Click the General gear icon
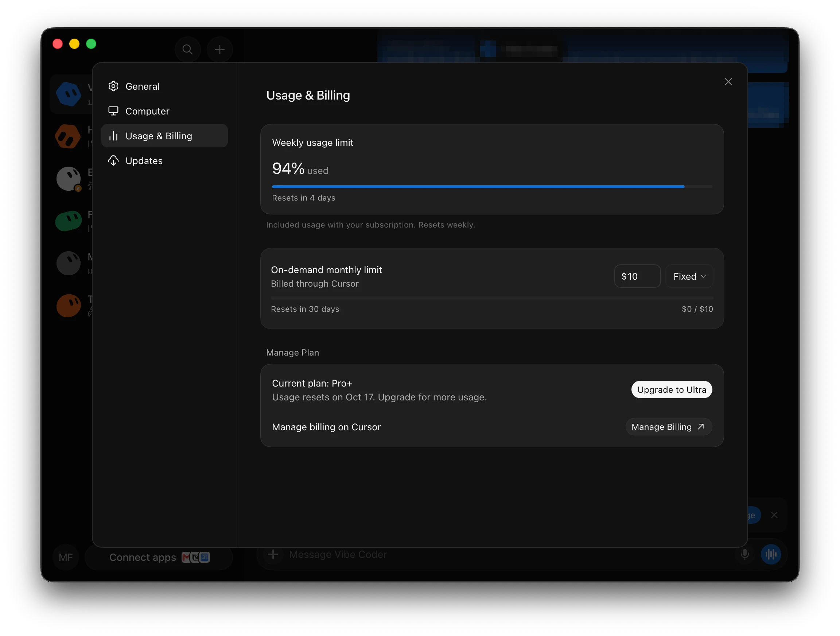840x636 pixels. pyautogui.click(x=113, y=86)
